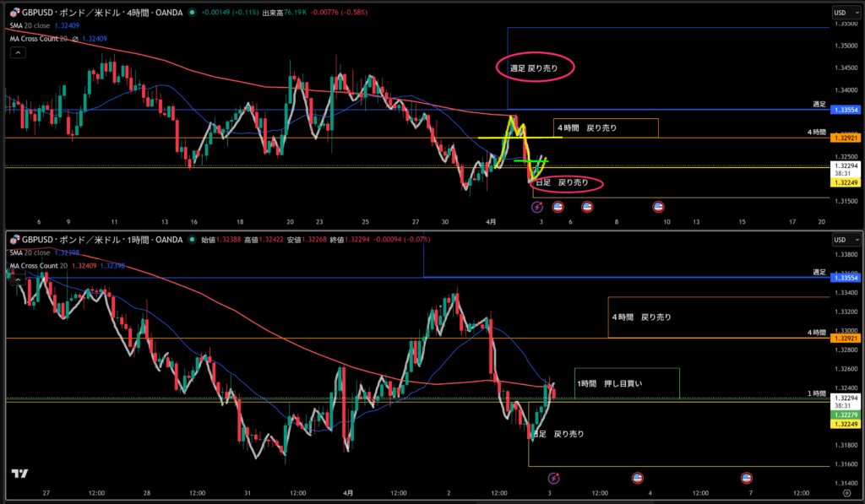Click the US flag event near date 7 in bottom chart

pyautogui.click(x=747, y=478)
